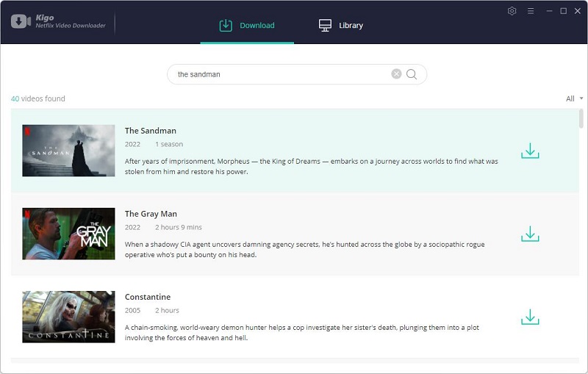This screenshot has width=588, height=374.
Task: Download Constantine using its download icon
Action: (530, 317)
